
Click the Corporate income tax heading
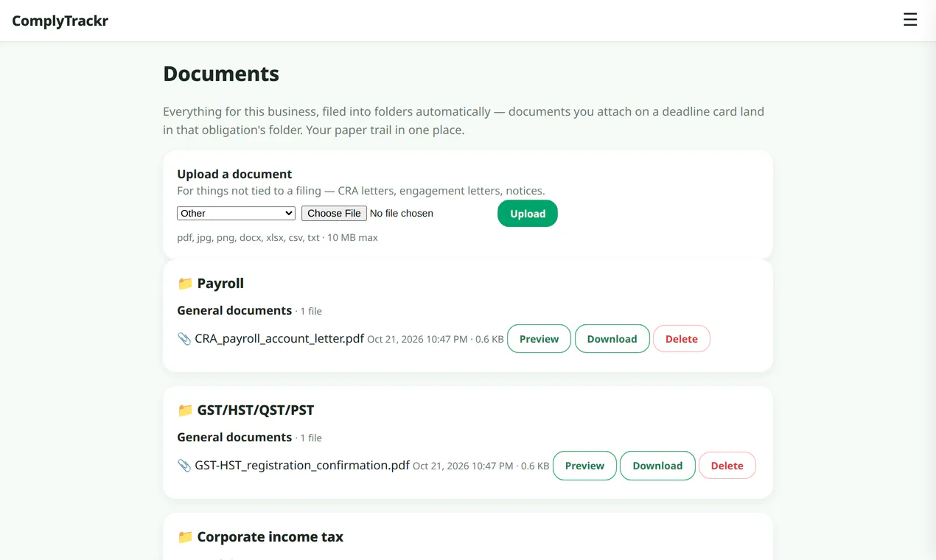coord(270,537)
